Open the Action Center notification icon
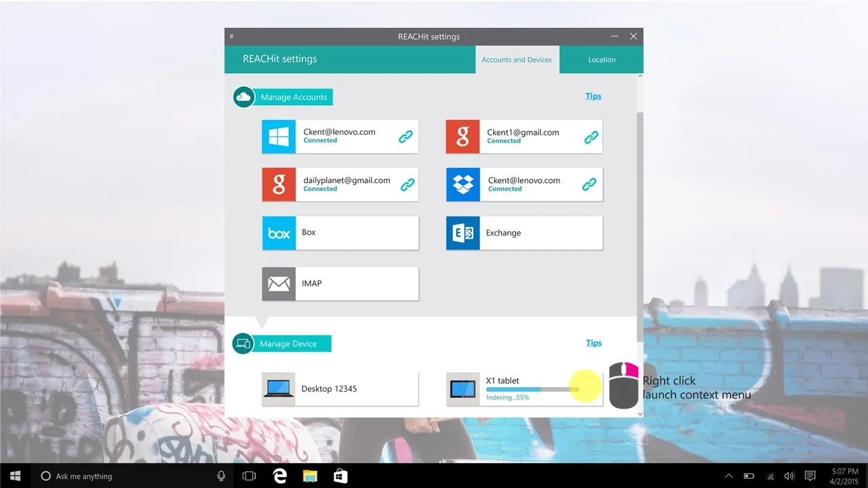The width and height of the screenshot is (868, 488). click(x=810, y=476)
